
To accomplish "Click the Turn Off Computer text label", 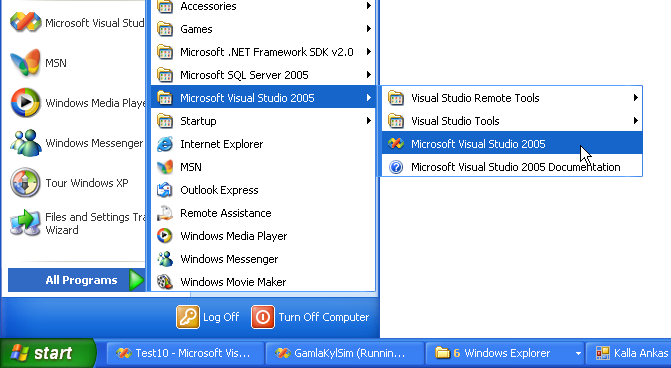I will (x=324, y=317).
